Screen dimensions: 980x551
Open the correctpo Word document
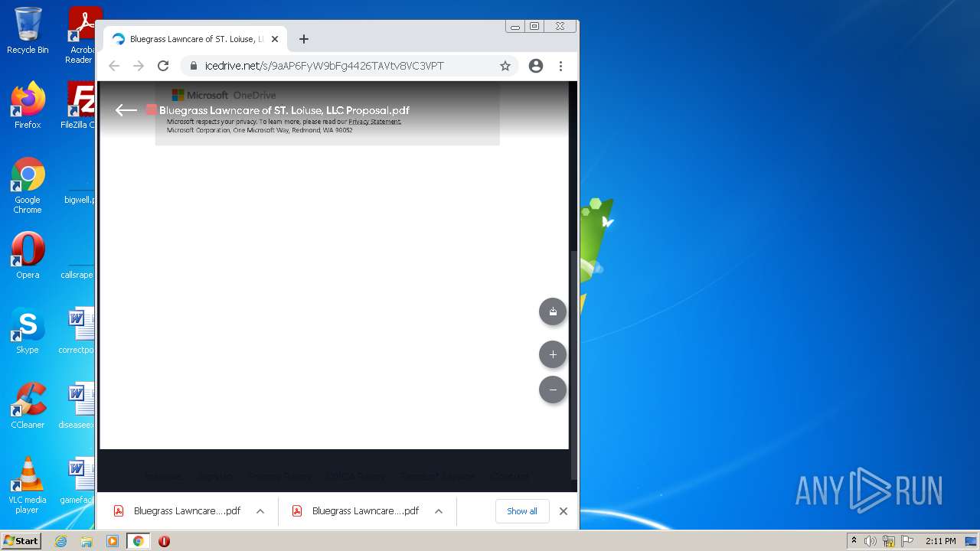[78, 331]
